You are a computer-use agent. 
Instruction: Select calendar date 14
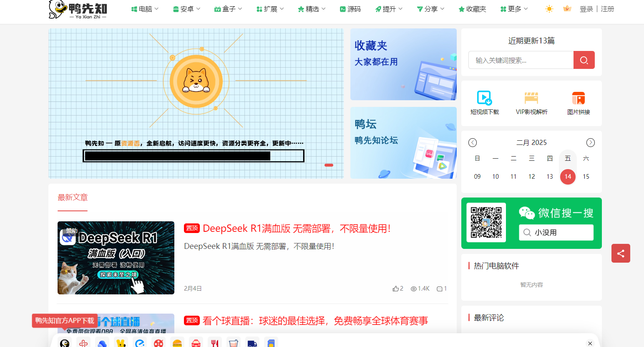pos(568,177)
